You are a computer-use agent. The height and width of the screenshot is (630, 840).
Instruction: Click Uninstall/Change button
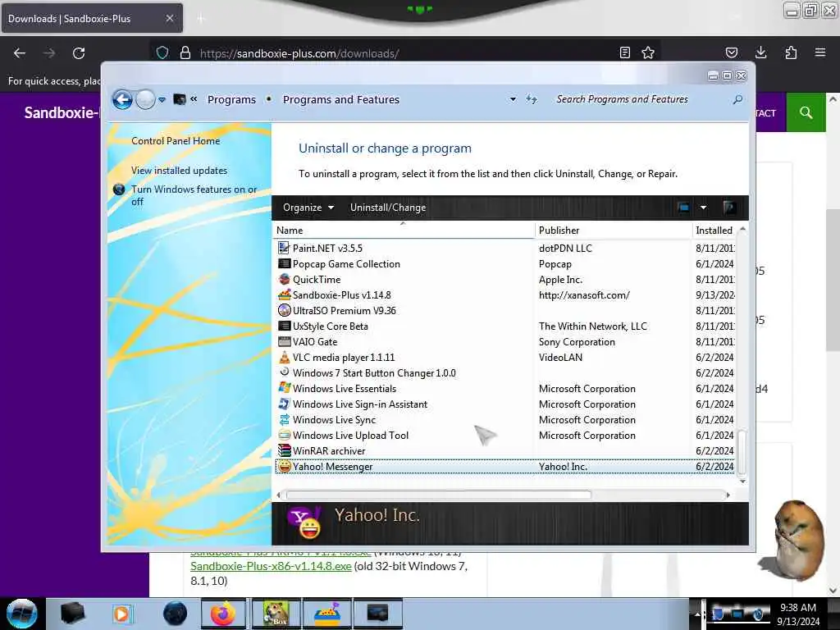(x=388, y=208)
